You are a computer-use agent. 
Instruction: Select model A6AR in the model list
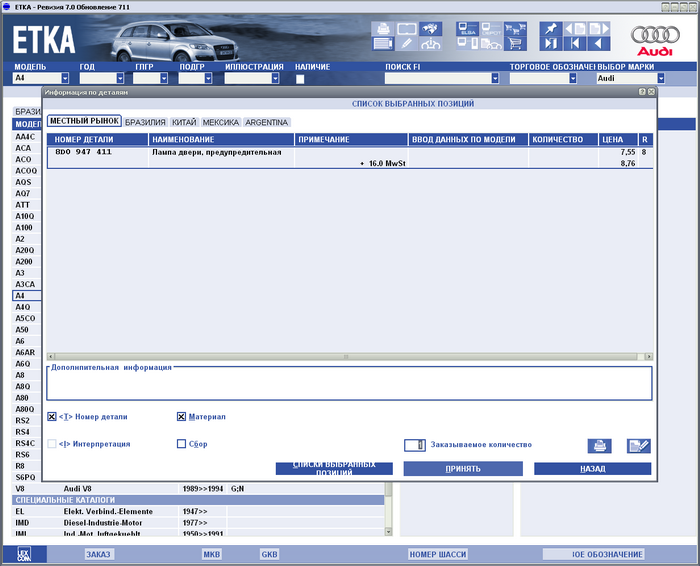coord(25,352)
